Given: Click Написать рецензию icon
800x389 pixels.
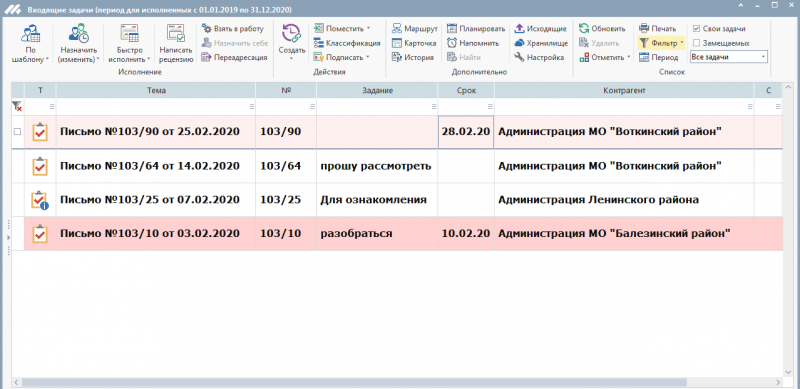Looking at the screenshot, I should click(x=176, y=34).
